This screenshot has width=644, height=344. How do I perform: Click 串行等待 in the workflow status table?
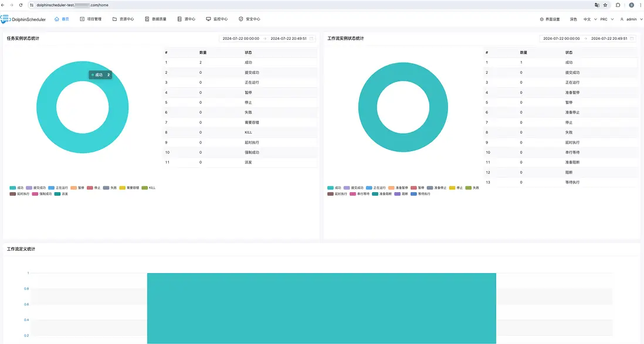pos(572,152)
